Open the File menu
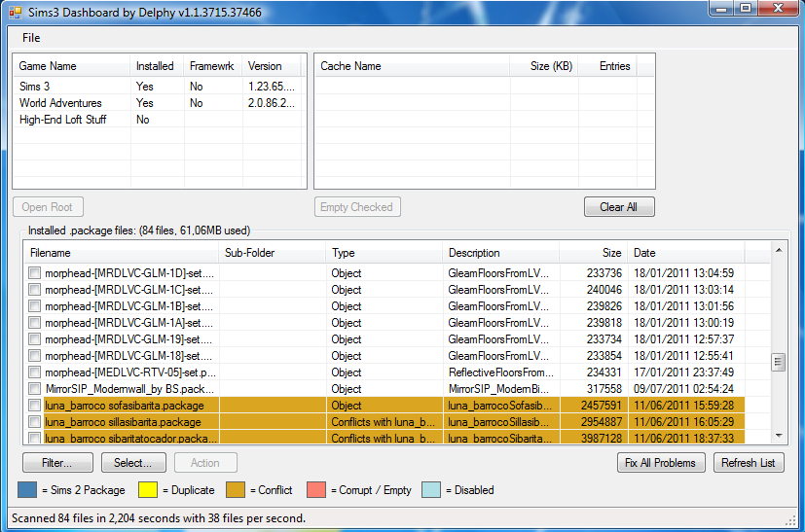805x532 pixels. (31, 38)
